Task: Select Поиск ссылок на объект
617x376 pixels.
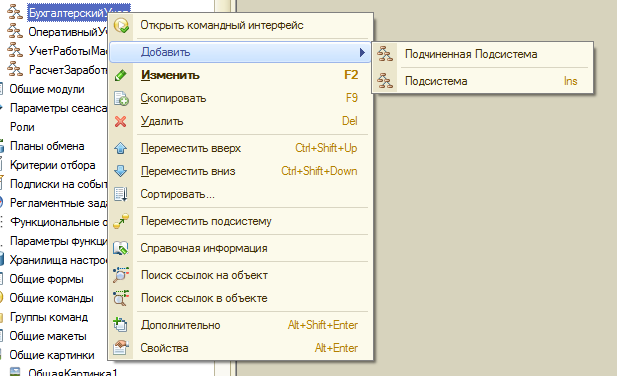Action: click(241, 275)
